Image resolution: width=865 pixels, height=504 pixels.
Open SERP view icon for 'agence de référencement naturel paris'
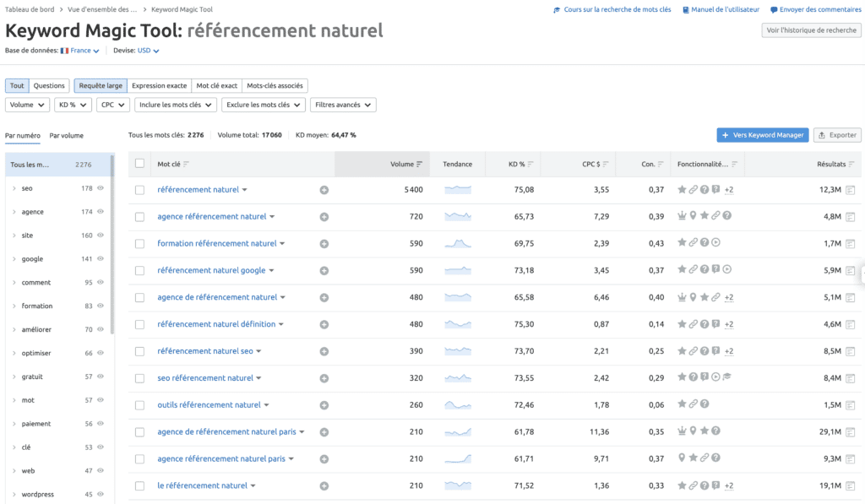click(x=850, y=432)
